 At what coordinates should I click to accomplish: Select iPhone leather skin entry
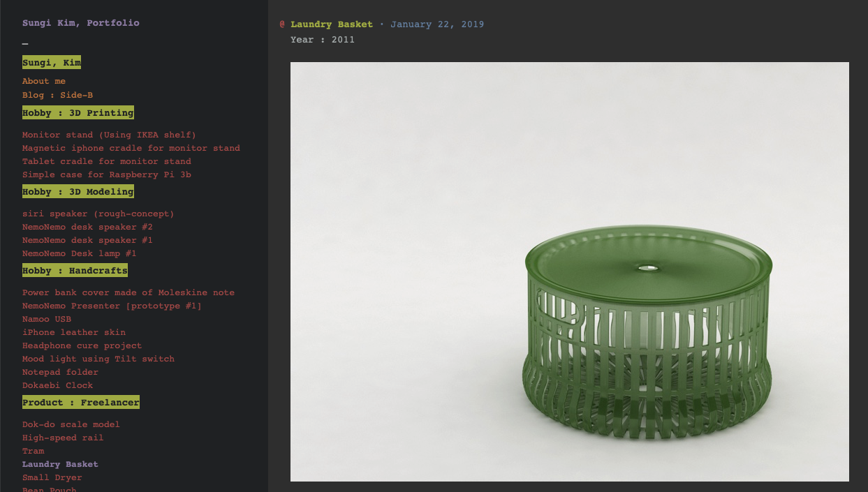click(x=74, y=332)
